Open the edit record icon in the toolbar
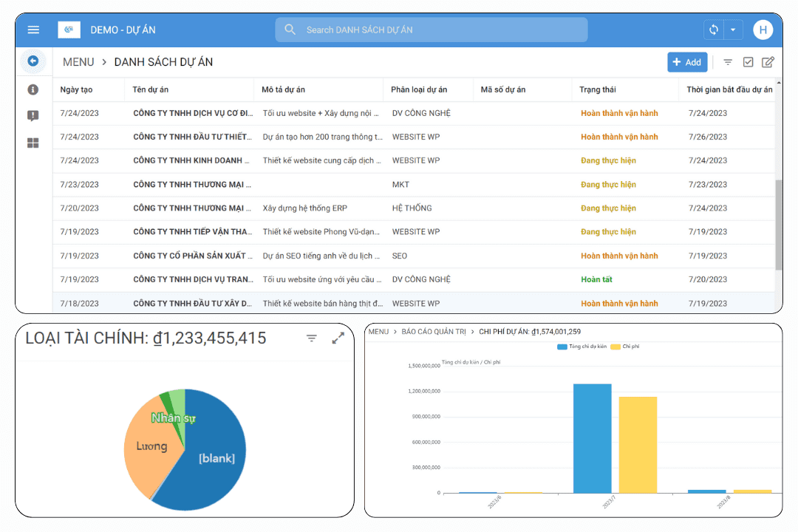The height and width of the screenshot is (532, 798). [x=768, y=62]
